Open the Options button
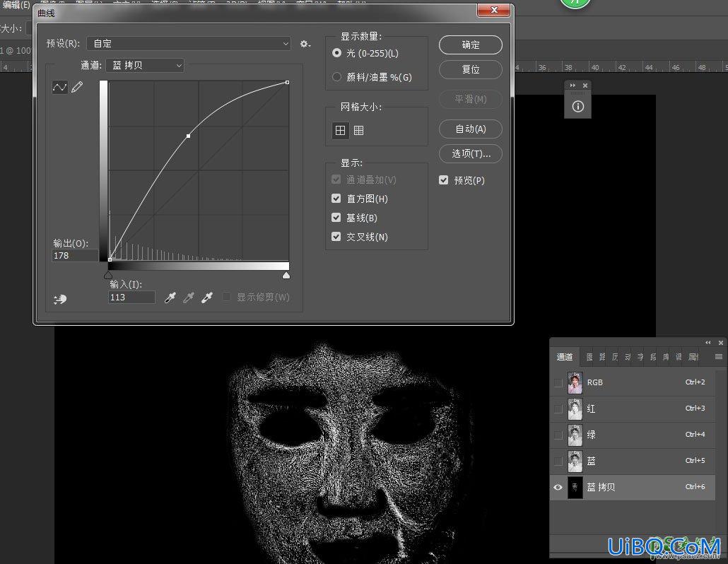This screenshot has height=564, width=728. point(470,153)
